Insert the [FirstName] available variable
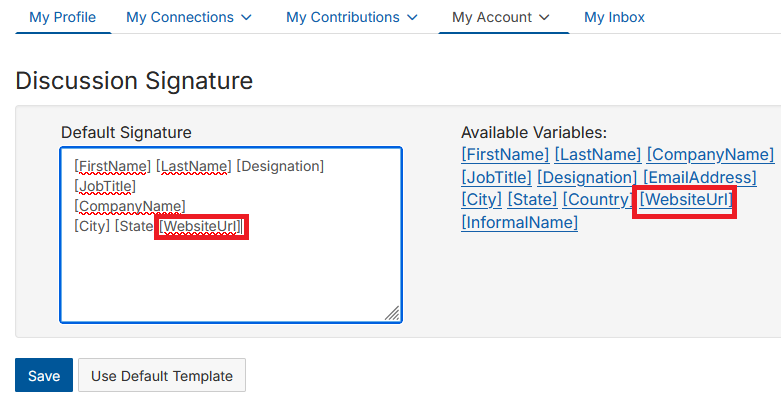Screen dimensions: 781x407 tap(505, 155)
